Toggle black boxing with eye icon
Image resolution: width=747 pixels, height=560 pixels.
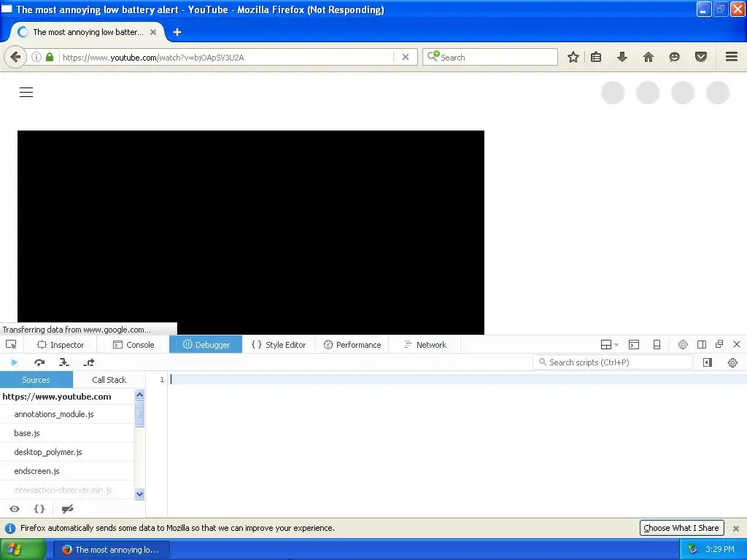[15, 509]
